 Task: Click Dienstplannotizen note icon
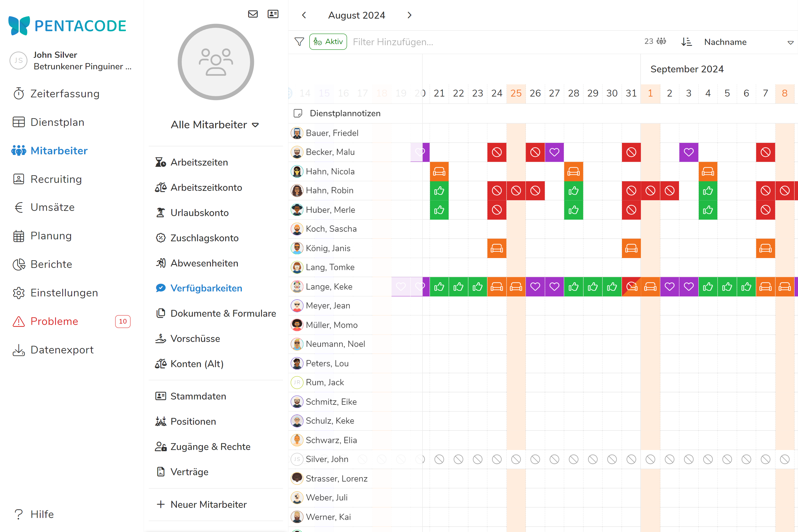(298, 113)
